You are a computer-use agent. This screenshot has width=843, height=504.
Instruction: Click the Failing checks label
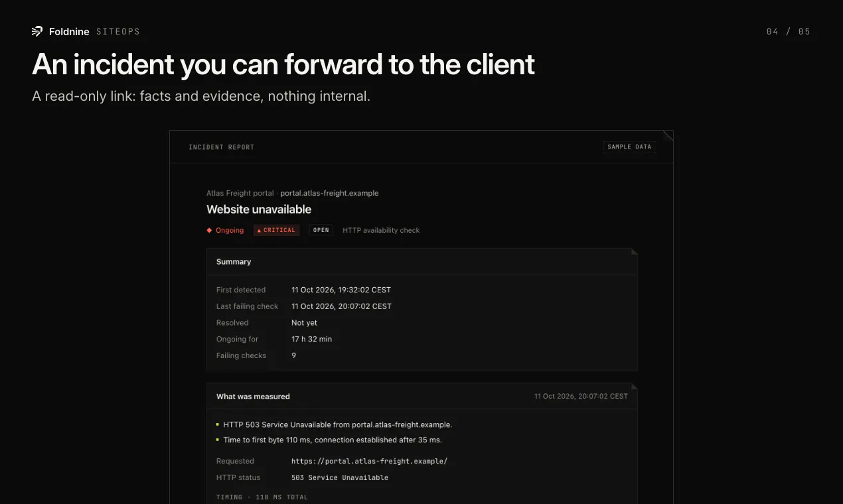[x=242, y=355]
